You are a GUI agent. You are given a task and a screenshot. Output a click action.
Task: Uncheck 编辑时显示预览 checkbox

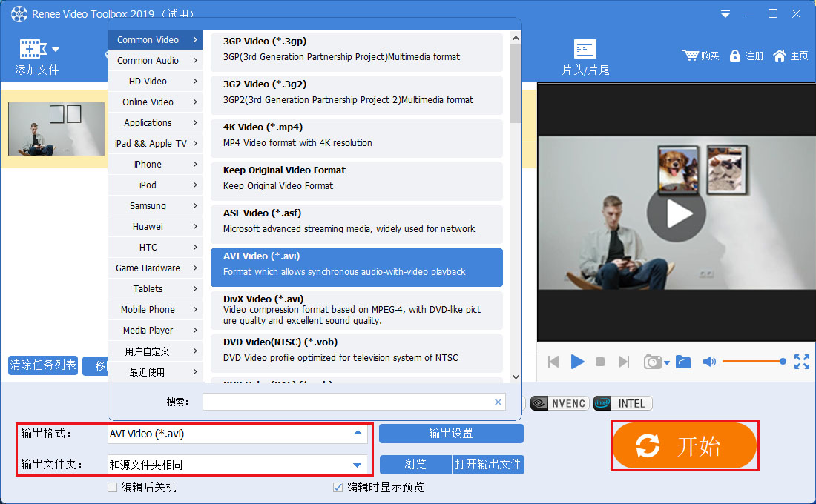point(338,488)
